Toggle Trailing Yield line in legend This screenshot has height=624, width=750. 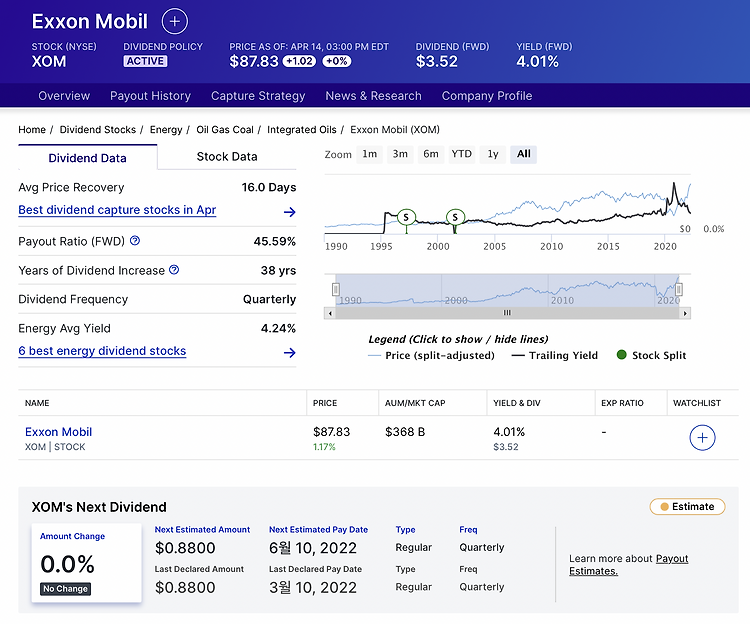555,355
